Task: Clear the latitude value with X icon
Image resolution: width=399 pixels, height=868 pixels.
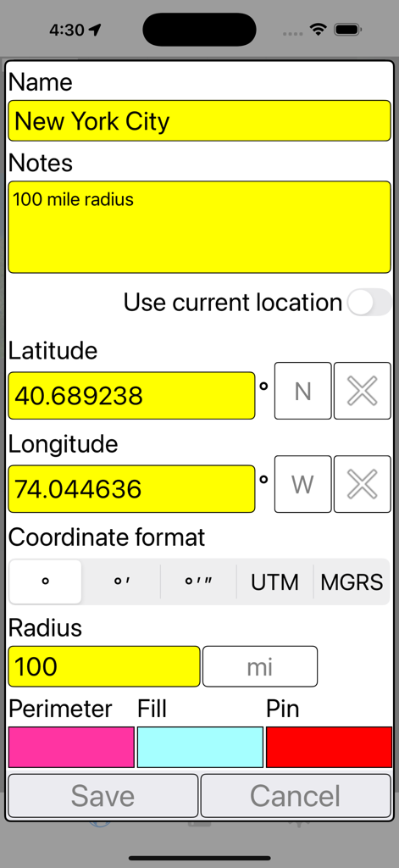Action: 363,391
